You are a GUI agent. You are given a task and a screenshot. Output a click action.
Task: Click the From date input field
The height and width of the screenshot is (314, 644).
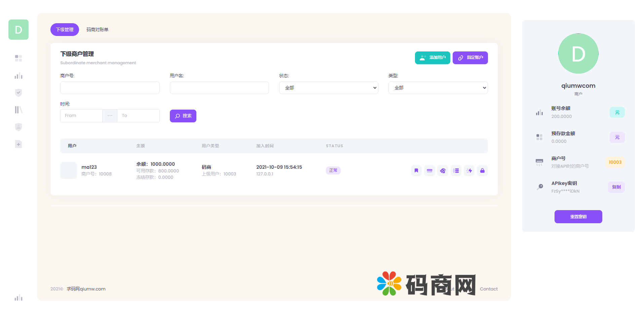(x=81, y=116)
